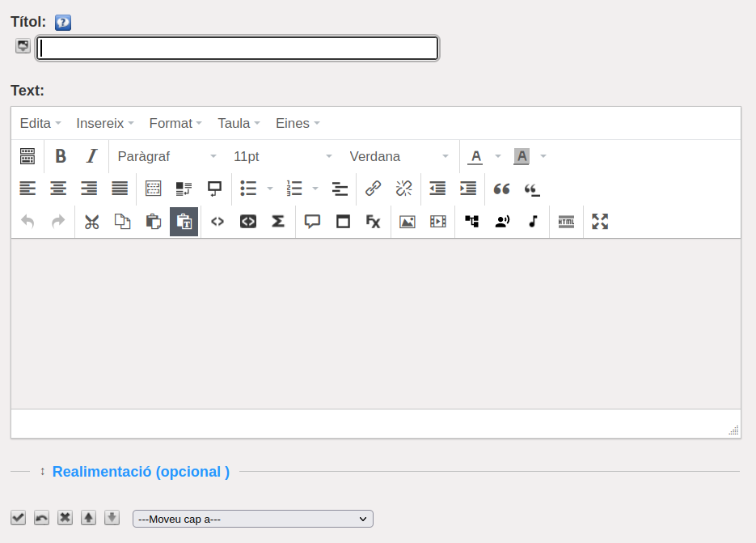This screenshot has height=543, width=756.
Task: Click the image icon beside the title field
Action: pos(23,46)
